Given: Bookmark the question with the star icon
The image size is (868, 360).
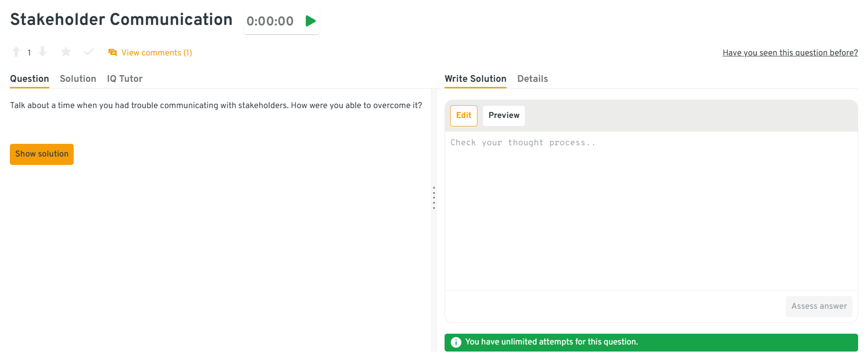Looking at the screenshot, I should click(66, 52).
